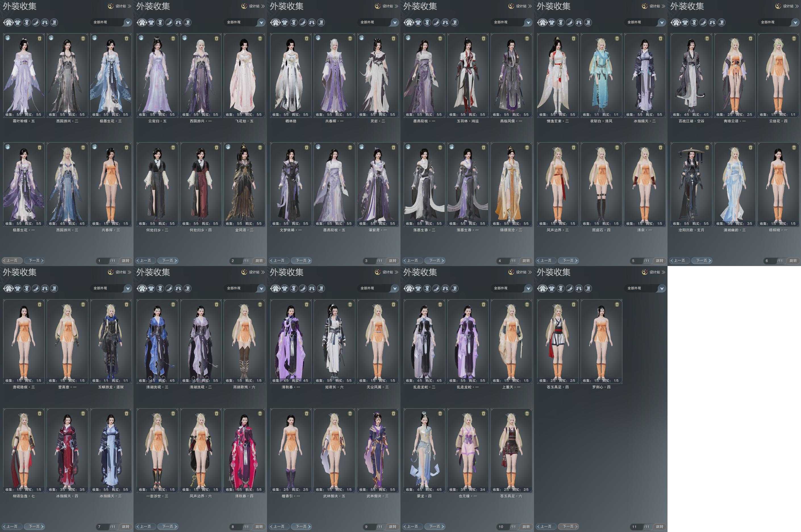Click 设计站 moon icon in page 1 panel

pyautogui.click(x=110, y=6)
